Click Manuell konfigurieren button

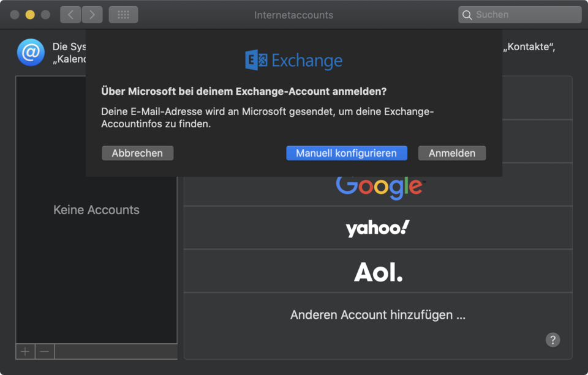(x=347, y=153)
